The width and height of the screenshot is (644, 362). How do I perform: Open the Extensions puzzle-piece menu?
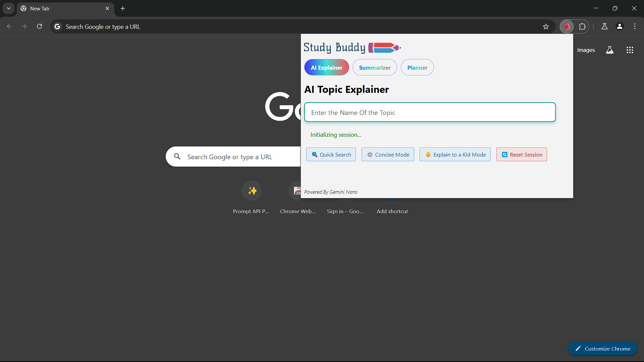coord(582,26)
